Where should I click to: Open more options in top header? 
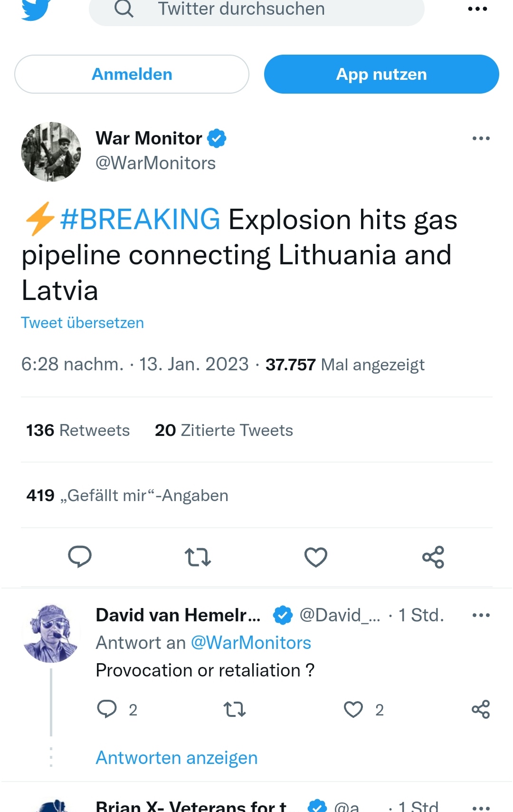pos(477,9)
